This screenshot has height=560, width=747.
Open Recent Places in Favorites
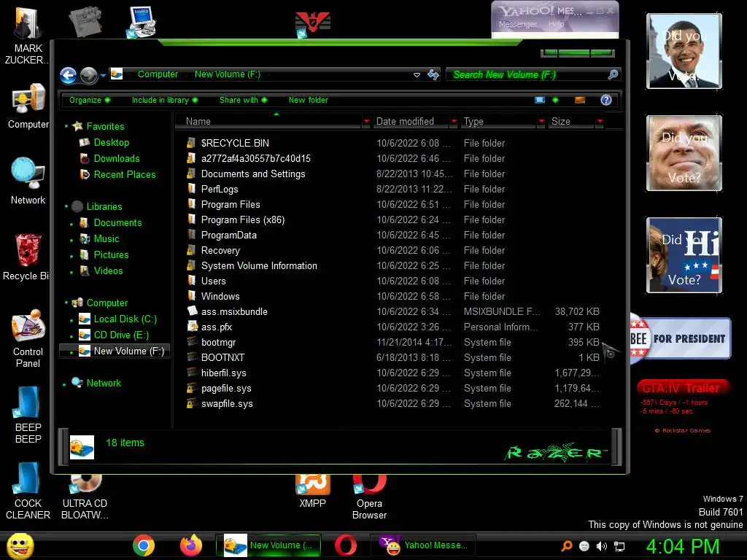coord(124,175)
